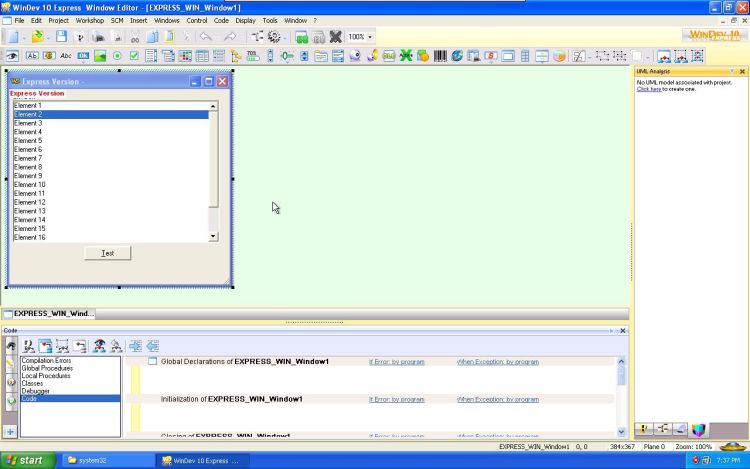Open the Insert menu
This screenshot has width=750, height=469.
point(138,21)
